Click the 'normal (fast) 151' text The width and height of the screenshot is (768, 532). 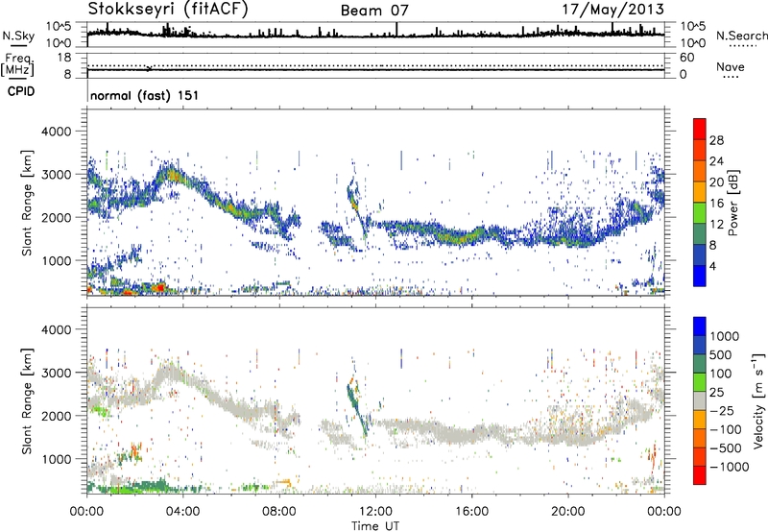[145, 95]
